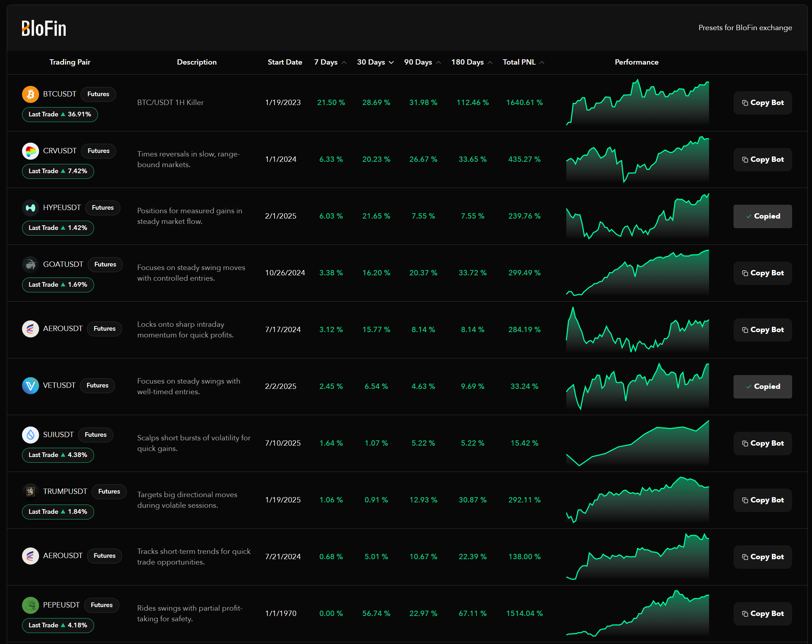Copy the BTCUSDT bot

point(763,103)
